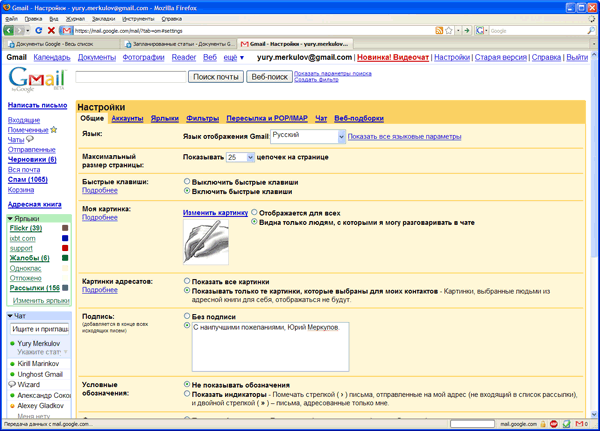Select Показать все картинки radio button
The height and width of the screenshot is (431, 600).
(x=187, y=281)
